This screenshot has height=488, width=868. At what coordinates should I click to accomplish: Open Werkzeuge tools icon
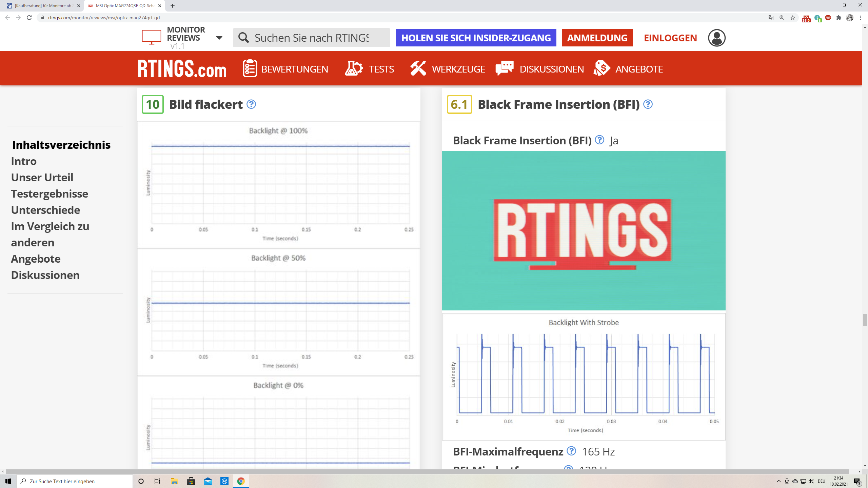[418, 69]
